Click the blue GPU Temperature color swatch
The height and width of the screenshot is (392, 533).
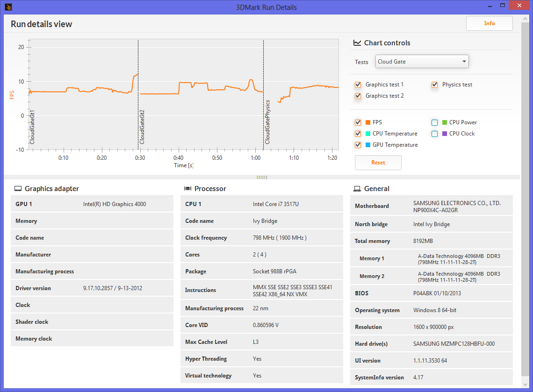tap(368, 145)
